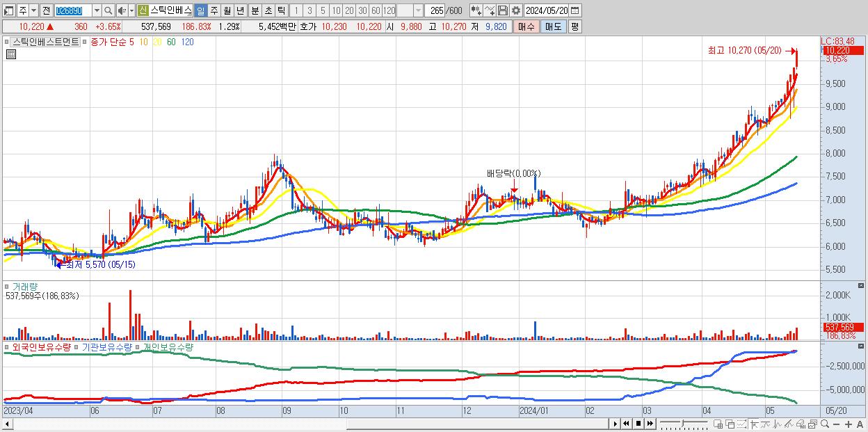Viewport: 868px width, 432px height.
Task: Select 개인보유수량 legend label
Action: 168,346
